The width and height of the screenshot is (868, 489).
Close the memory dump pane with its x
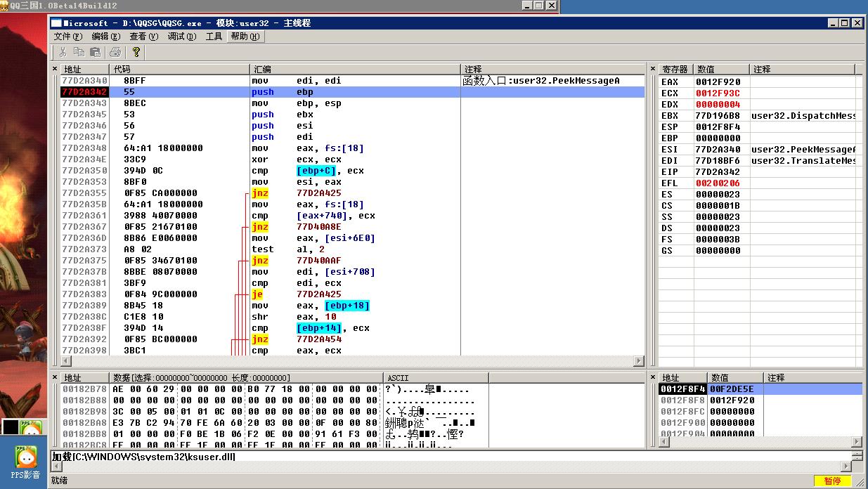(56, 377)
